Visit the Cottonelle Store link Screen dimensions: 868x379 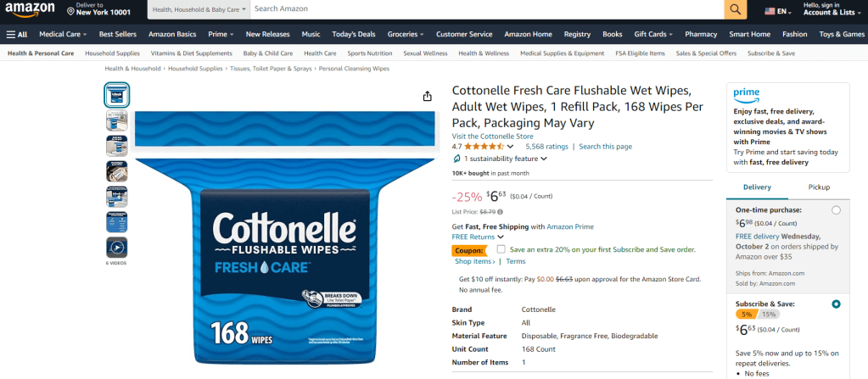[492, 136]
